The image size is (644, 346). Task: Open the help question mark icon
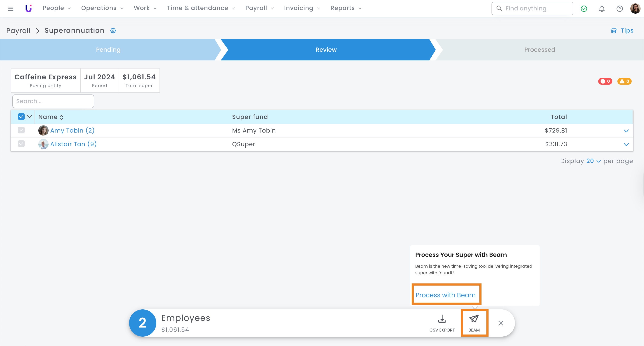click(619, 9)
